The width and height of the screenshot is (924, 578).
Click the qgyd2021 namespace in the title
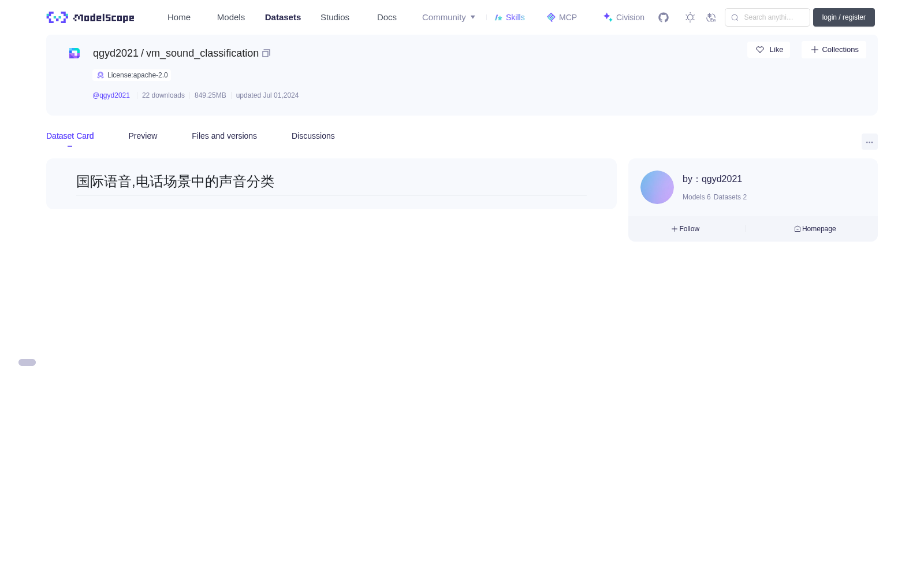(115, 53)
